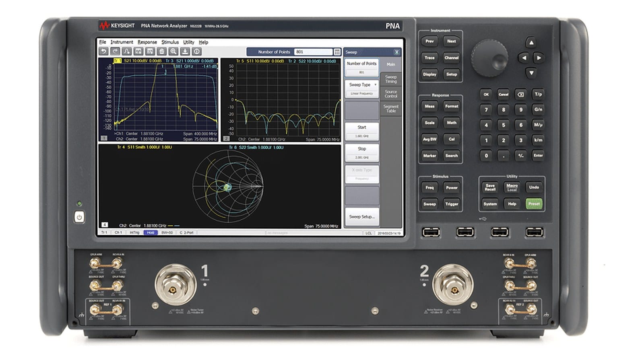Click BW=50 in the status bar
The height and width of the screenshot is (362, 644).
[x=167, y=232]
